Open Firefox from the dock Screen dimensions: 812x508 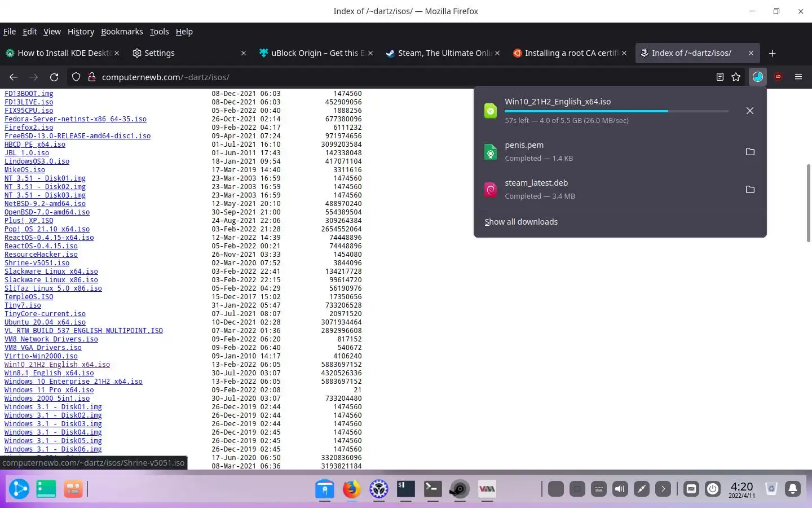click(352, 488)
